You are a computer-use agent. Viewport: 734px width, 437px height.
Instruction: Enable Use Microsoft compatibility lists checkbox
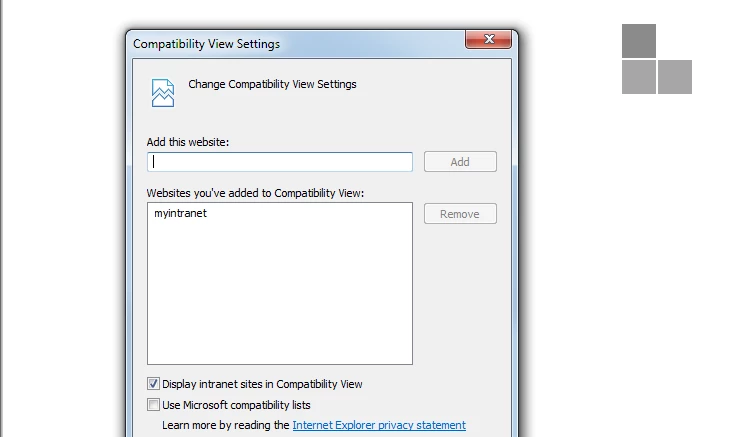point(153,405)
